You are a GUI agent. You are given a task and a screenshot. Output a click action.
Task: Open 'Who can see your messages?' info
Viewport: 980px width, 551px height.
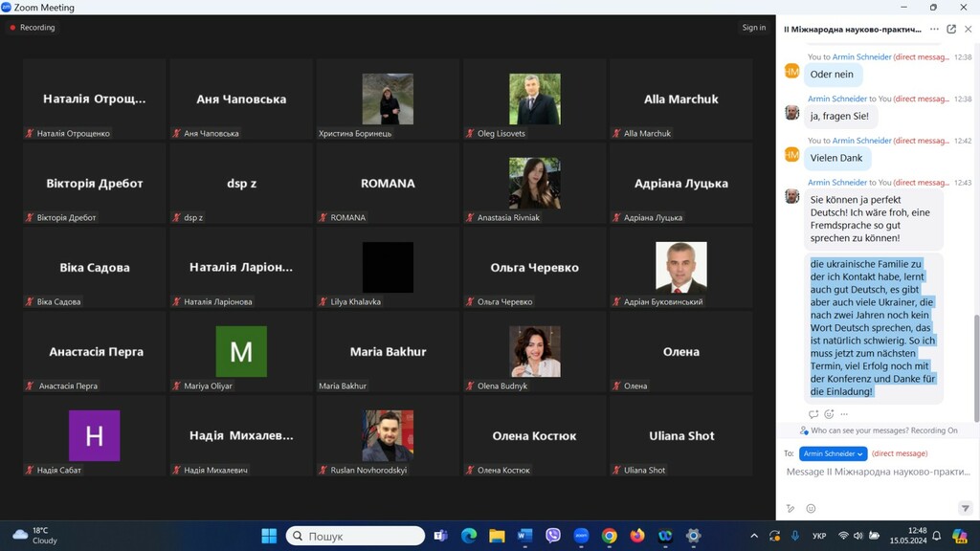point(879,430)
